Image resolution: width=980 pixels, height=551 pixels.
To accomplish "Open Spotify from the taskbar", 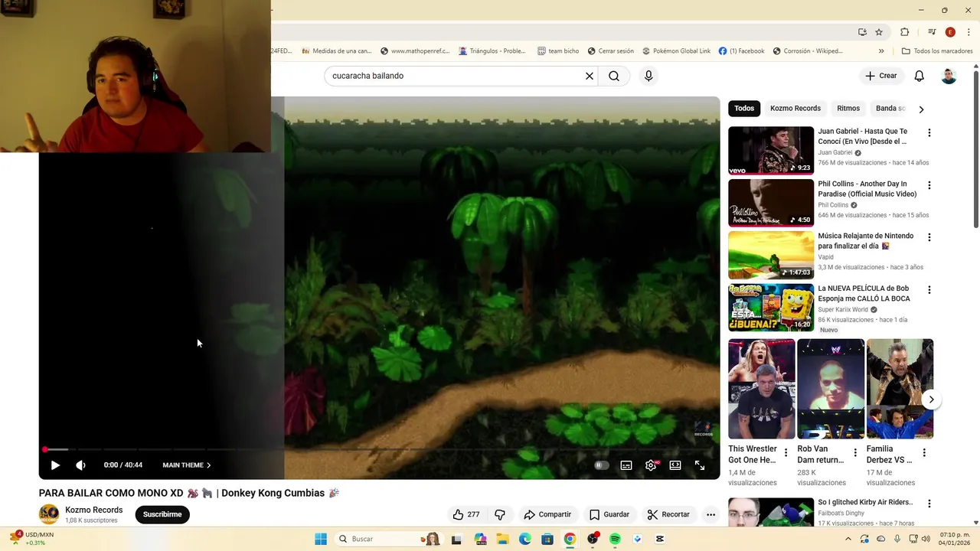I will coord(615,539).
